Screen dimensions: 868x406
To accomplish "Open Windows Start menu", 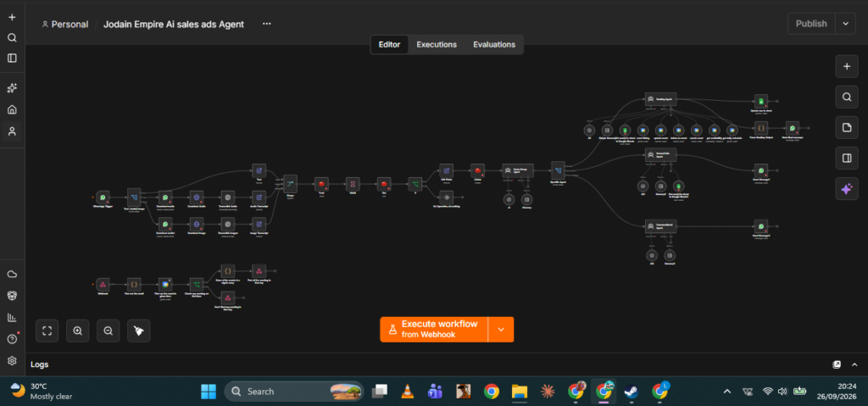I will tap(209, 392).
